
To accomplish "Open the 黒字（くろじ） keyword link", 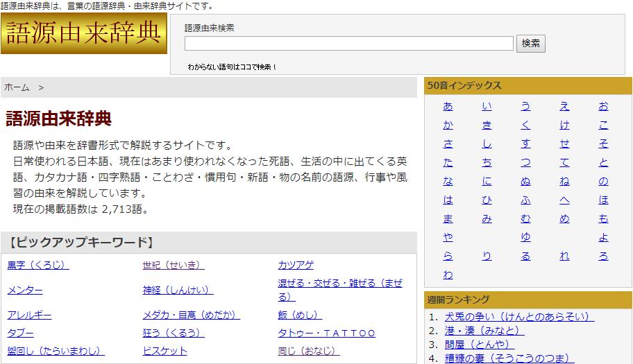I will point(38,265).
